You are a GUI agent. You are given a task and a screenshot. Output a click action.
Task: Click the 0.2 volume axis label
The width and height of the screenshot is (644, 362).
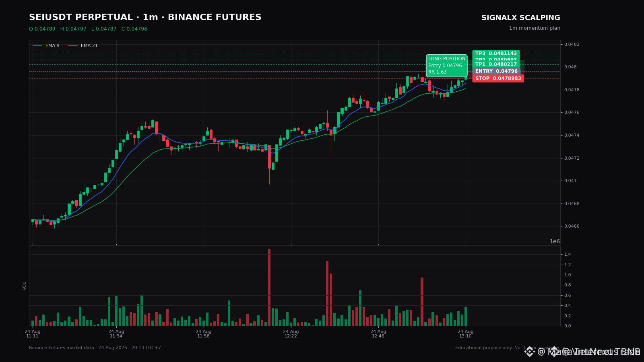pos(568,316)
